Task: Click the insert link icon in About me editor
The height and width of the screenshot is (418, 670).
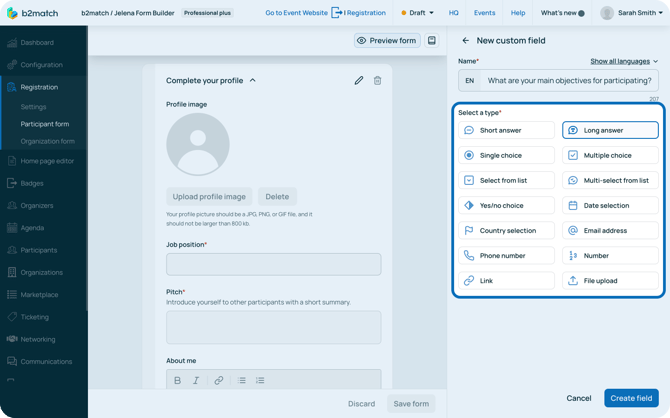Action: (x=219, y=380)
